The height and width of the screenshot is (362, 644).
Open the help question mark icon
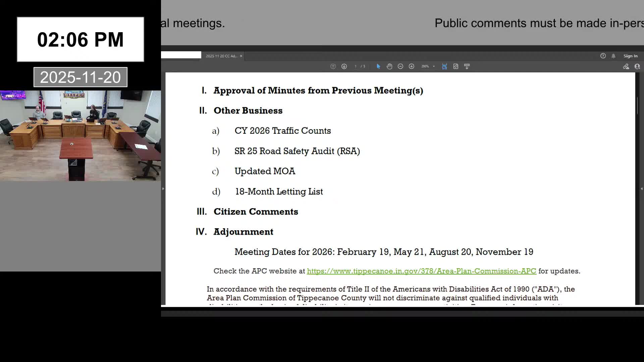[x=603, y=56]
